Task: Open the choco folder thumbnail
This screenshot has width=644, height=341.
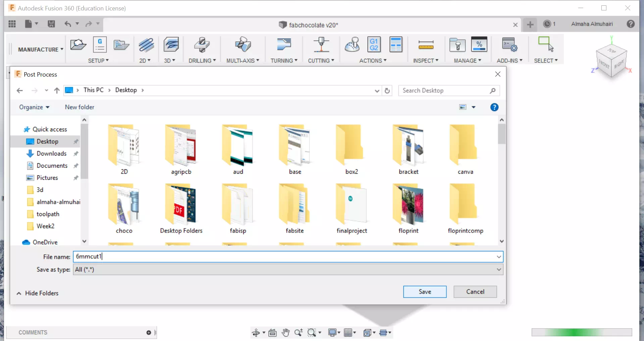Action: point(124,205)
